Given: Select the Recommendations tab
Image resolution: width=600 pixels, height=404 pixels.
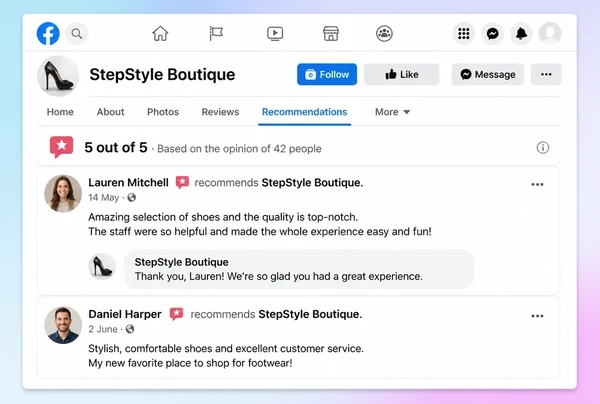Looking at the screenshot, I should (305, 112).
